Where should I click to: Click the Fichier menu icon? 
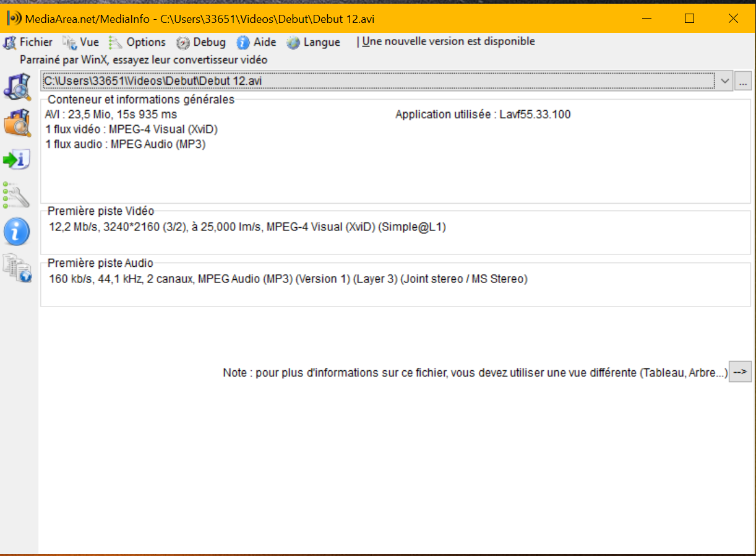9,43
